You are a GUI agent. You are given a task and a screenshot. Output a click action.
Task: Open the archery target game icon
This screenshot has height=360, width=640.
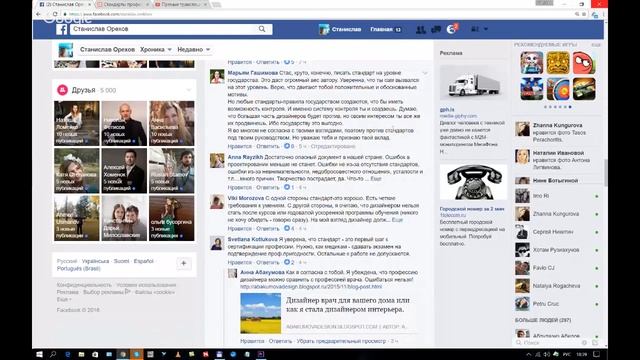[x=558, y=89]
